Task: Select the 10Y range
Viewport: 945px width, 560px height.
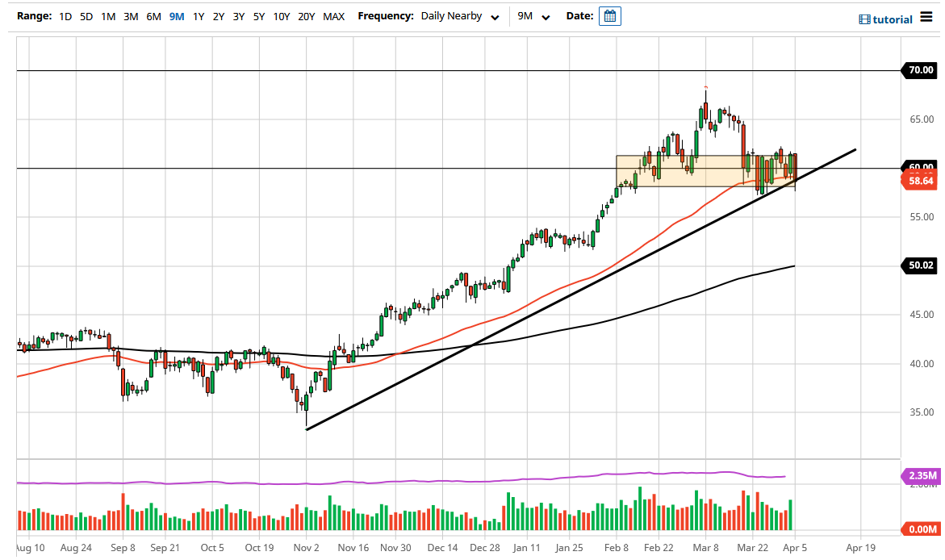Action: click(282, 15)
